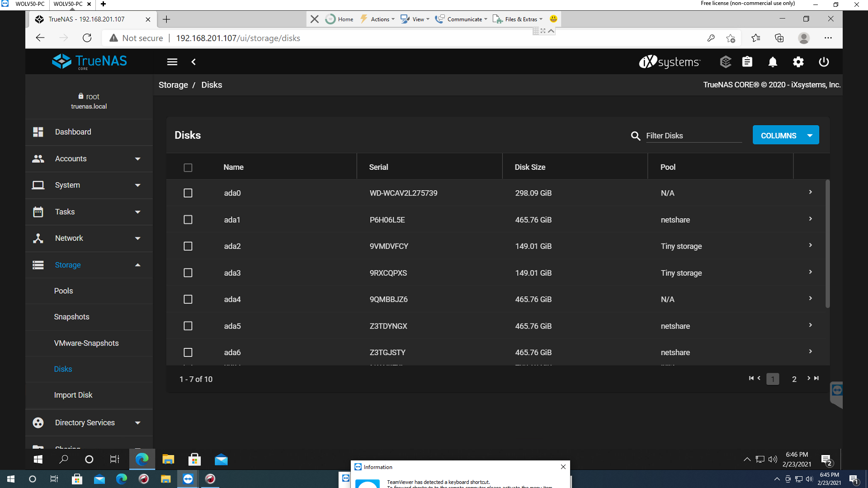Click the Network sidebar icon
Image resolution: width=868 pixels, height=488 pixels.
pyautogui.click(x=38, y=239)
